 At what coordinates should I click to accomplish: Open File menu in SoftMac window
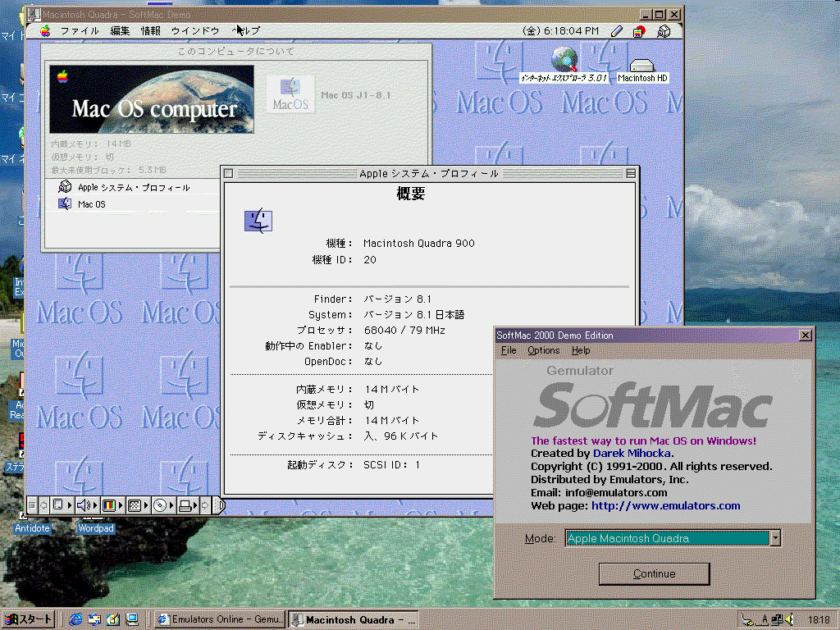tap(509, 350)
